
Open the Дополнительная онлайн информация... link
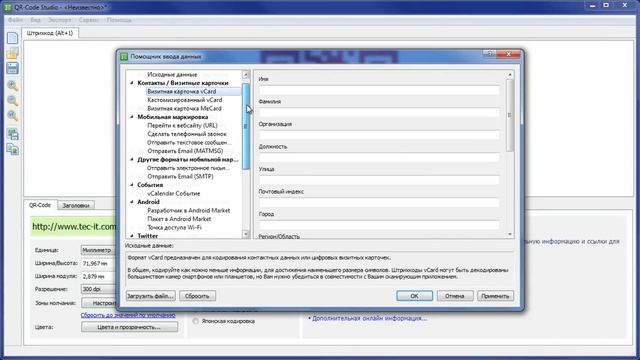click(369, 318)
